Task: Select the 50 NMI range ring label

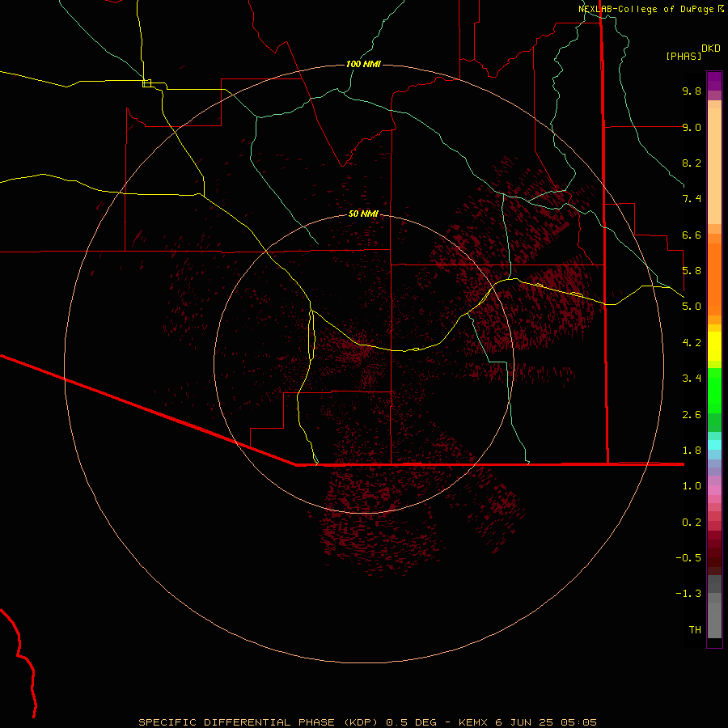Action: (x=363, y=214)
